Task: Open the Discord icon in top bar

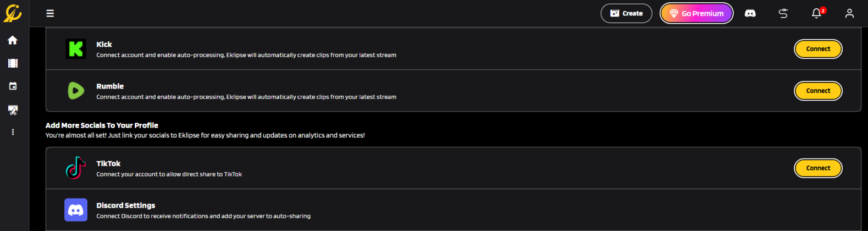Action: [x=750, y=13]
